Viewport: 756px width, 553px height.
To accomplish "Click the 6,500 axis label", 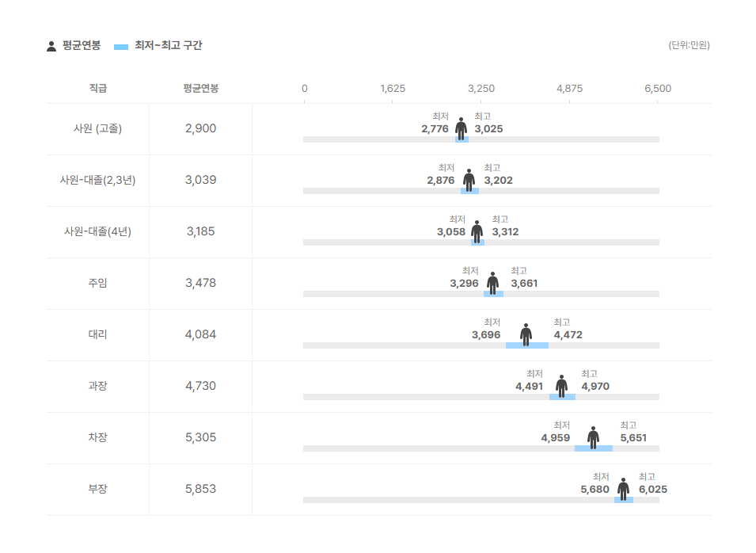I will click(658, 88).
